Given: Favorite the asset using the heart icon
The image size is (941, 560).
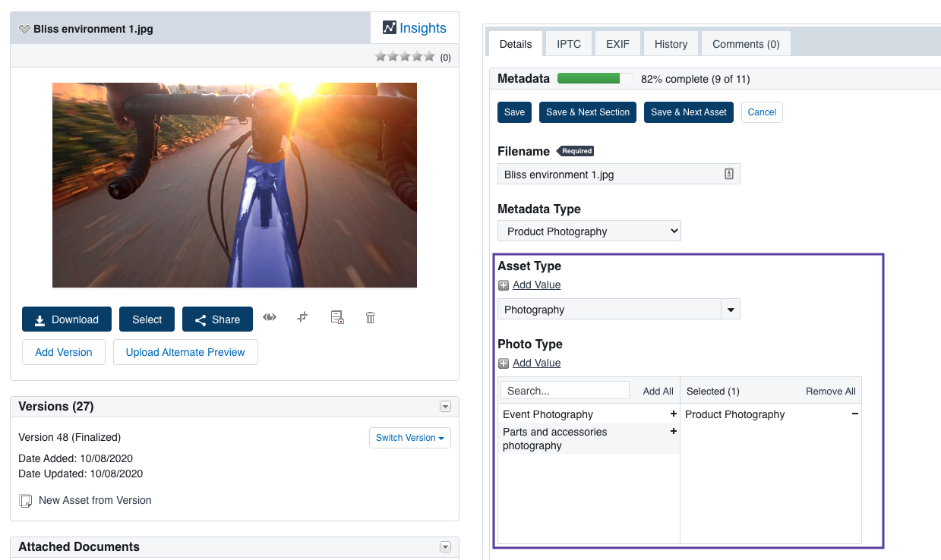Looking at the screenshot, I should 24,28.
